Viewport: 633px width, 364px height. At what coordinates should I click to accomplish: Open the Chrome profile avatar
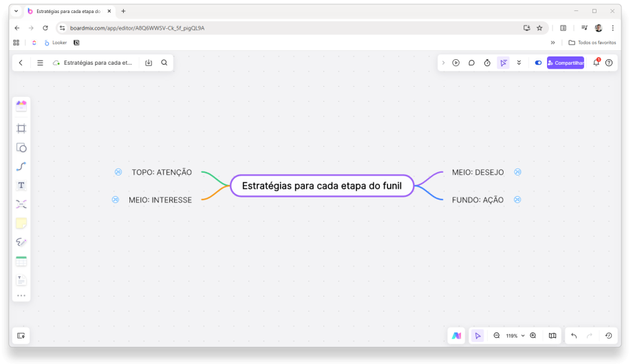pyautogui.click(x=599, y=28)
